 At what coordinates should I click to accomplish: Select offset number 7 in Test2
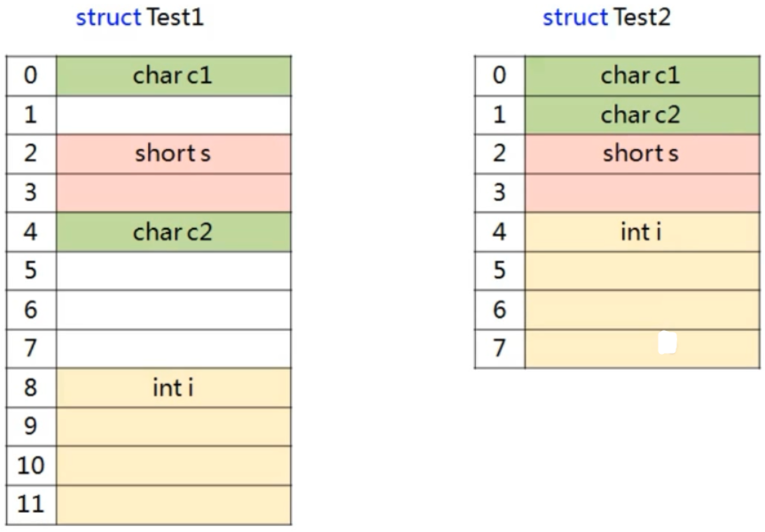[499, 348]
